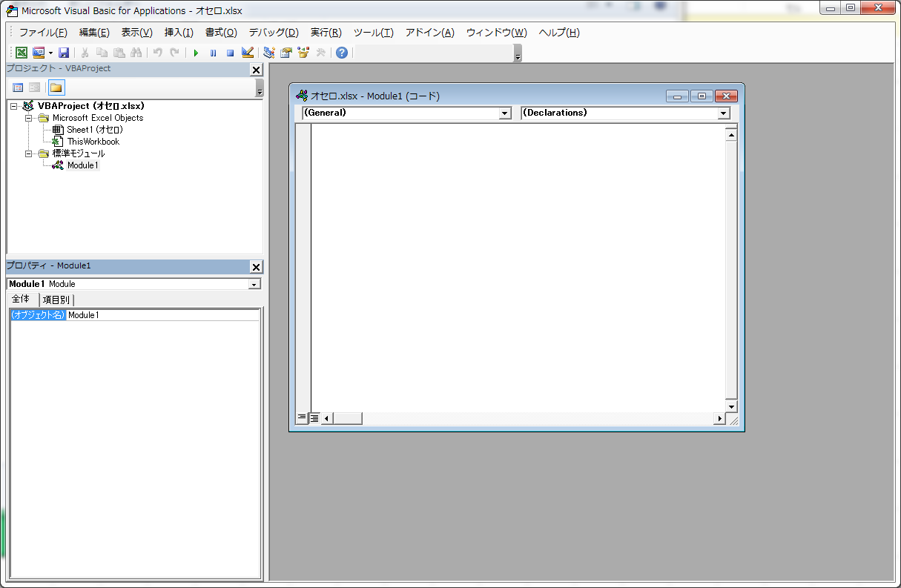Click the Undo arrow icon
901x588 pixels.
pyautogui.click(x=157, y=53)
